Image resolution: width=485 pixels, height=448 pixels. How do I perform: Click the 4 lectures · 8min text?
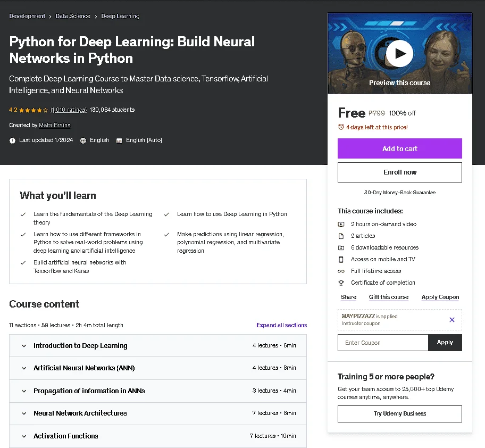pyautogui.click(x=274, y=368)
